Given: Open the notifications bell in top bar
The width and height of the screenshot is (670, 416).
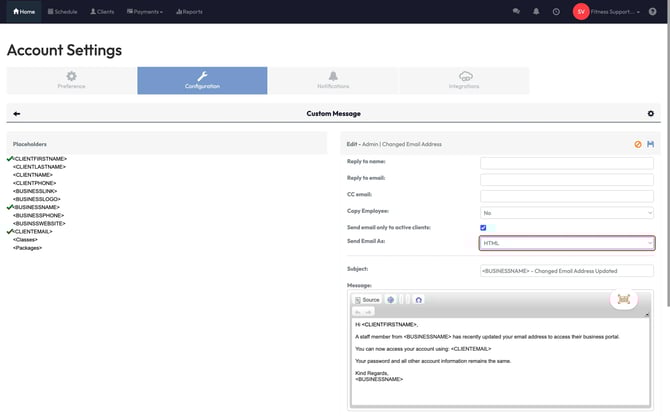Looking at the screenshot, I should tap(536, 12).
